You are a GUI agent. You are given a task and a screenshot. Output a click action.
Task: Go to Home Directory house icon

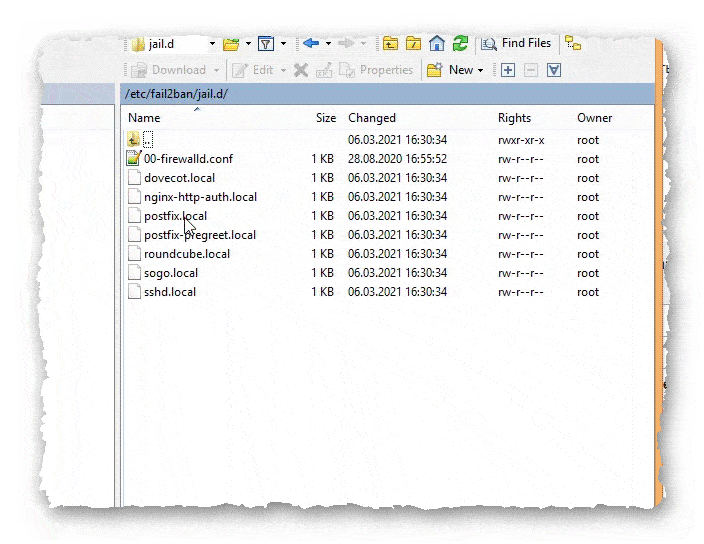[x=436, y=44]
